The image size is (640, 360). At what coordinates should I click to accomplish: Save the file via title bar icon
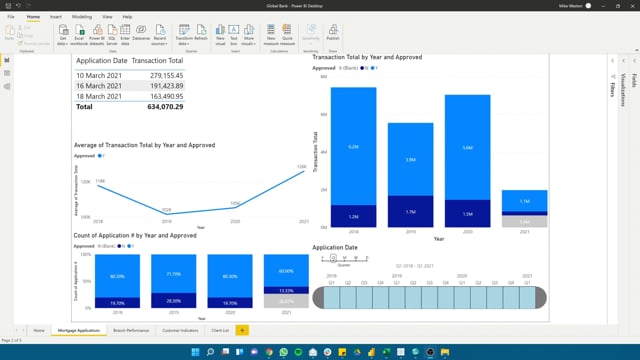[x=8, y=6]
